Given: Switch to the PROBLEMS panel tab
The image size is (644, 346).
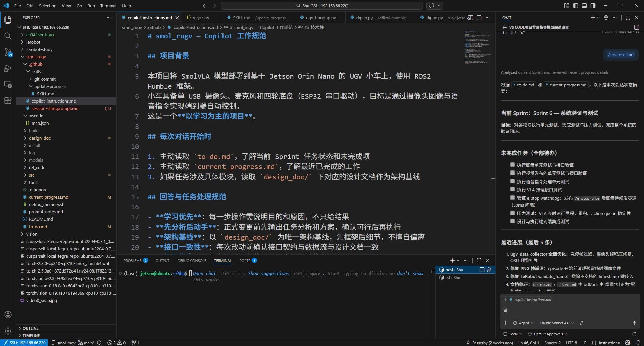Looking at the screenshot, I should pyautogui.click(x=132, y=261).
